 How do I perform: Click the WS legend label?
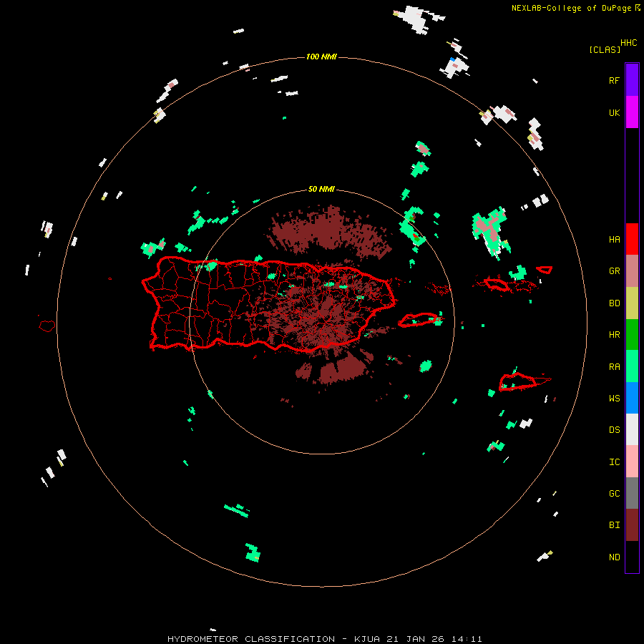tap(614, 399)
